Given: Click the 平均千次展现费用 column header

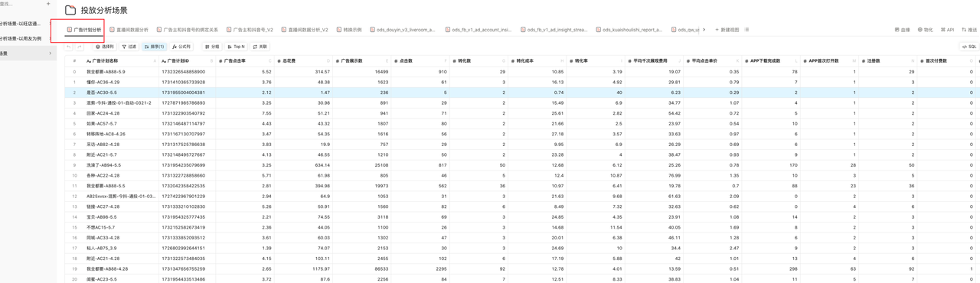Looking at the screenshot, I should pyautogui.click(x=653, y=60).
